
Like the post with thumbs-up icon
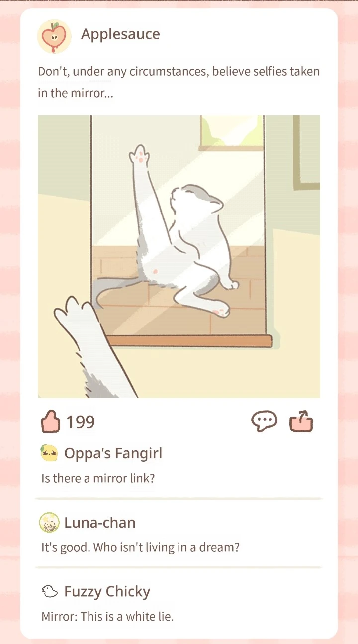pos(50,422)
